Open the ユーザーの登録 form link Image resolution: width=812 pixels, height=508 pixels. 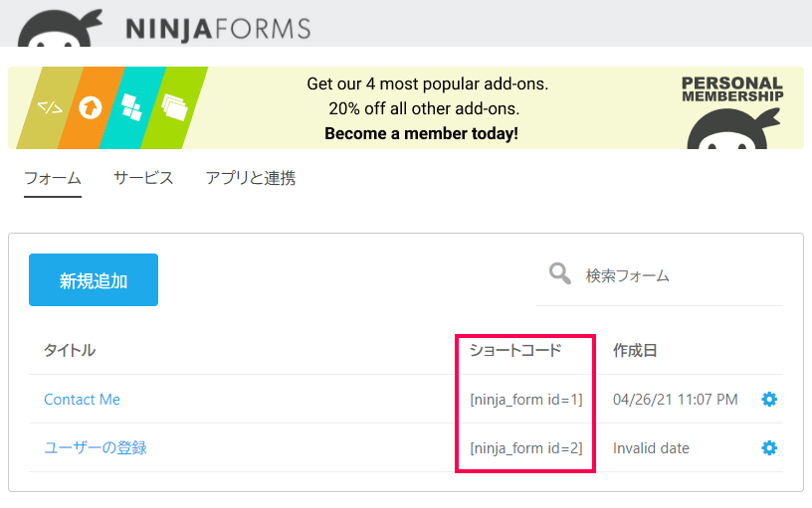click(x=96, y=448)
